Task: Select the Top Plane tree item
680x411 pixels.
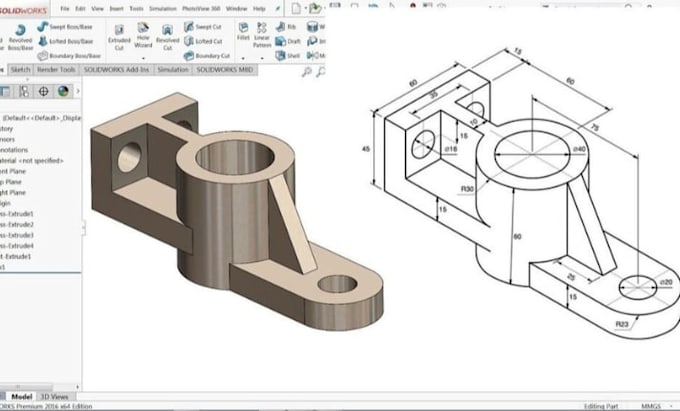Action: pyautogui.click(x=11, y=182)
